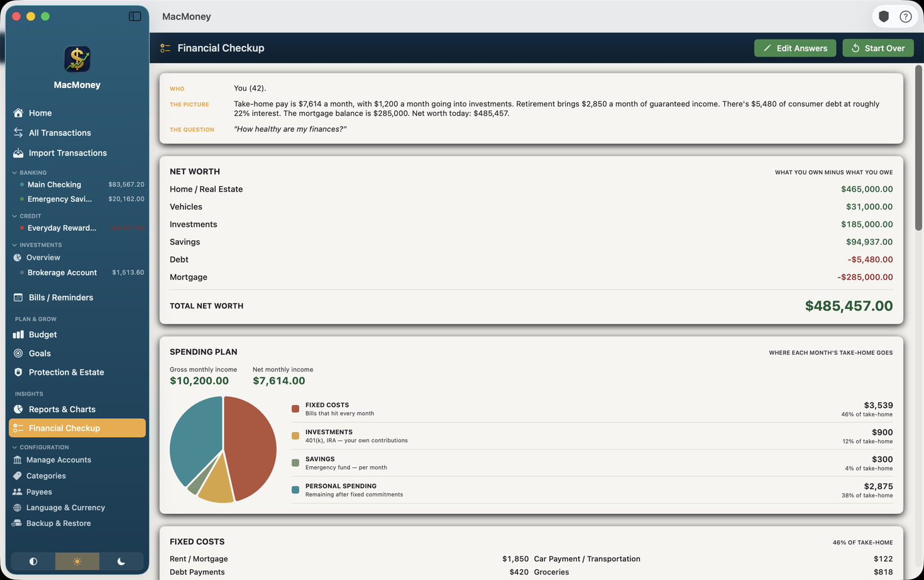This screenshot has height=580, width=924.
Task: Click the Vehicles $31,000.00 value
Action: coord(869,207)
